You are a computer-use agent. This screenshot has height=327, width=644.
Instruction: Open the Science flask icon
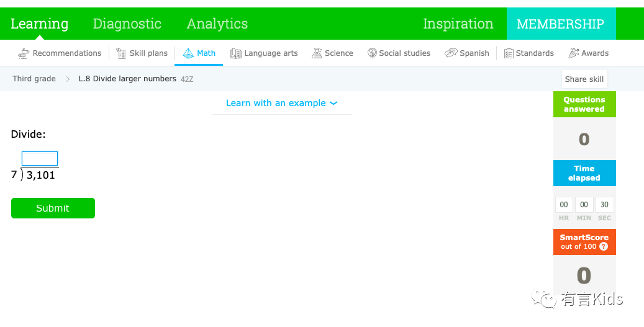pyautogui.click(x=317, y=53)
